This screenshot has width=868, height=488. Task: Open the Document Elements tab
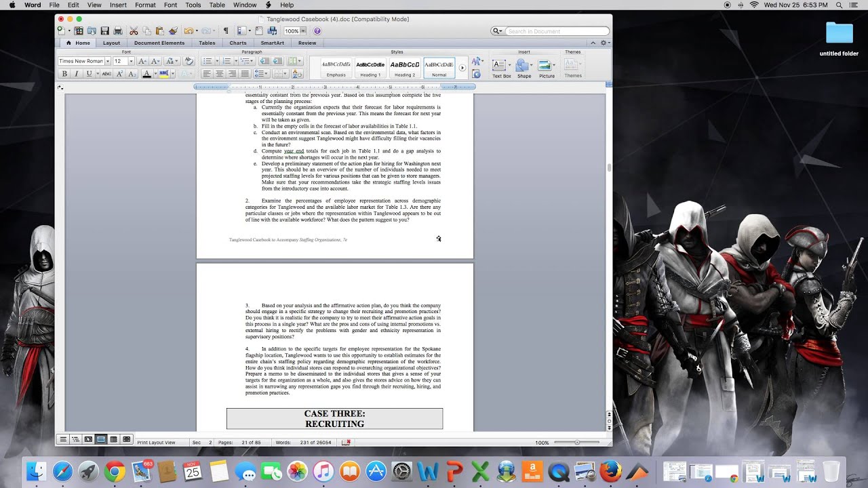(159, 43)
